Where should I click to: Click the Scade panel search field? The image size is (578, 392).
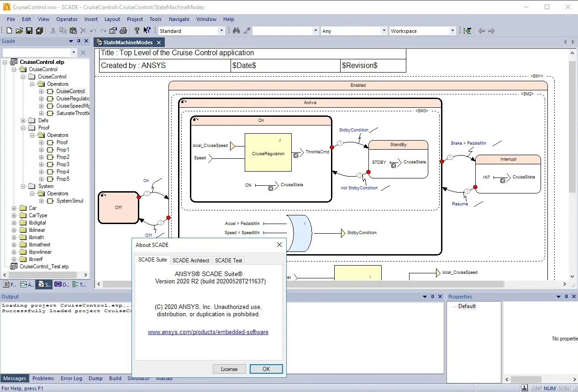coord(36,52)
